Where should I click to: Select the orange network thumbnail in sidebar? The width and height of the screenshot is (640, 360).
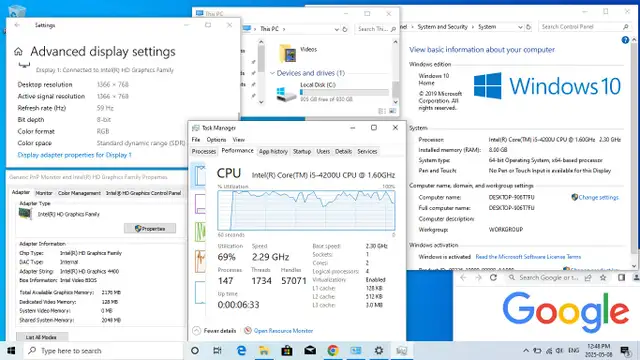[x=200, y=262]
